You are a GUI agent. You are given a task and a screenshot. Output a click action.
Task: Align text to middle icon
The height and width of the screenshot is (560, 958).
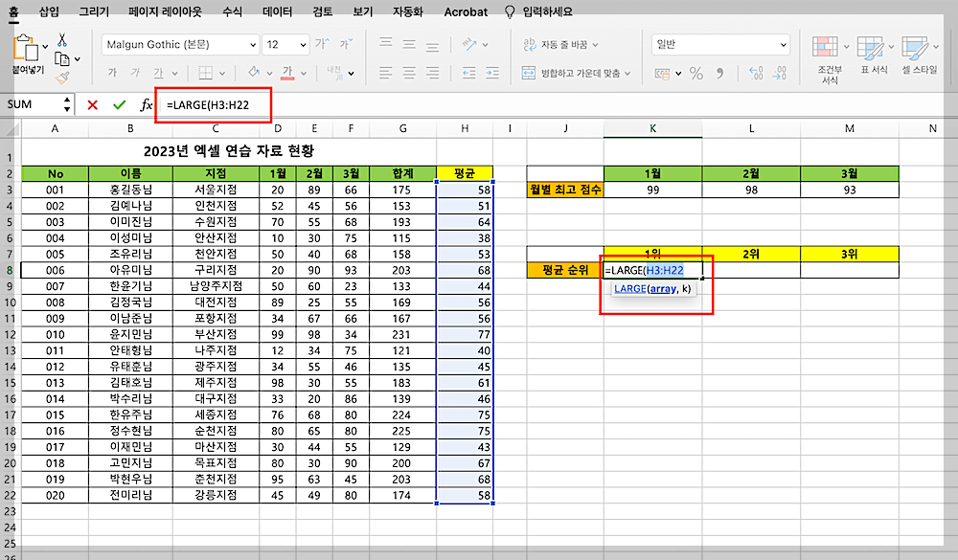[x=409, y=44]
